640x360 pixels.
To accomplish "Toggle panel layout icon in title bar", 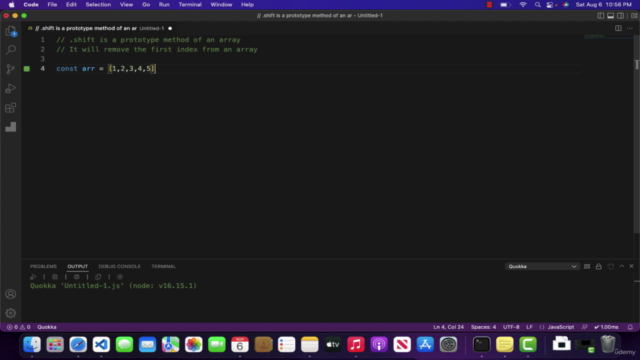I will pyautogui.click(x=611, y=16).
